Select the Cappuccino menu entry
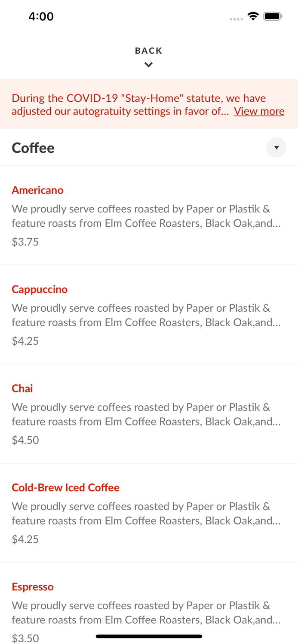The height and width of the screenshot is (644, 298). click(40, 289)
